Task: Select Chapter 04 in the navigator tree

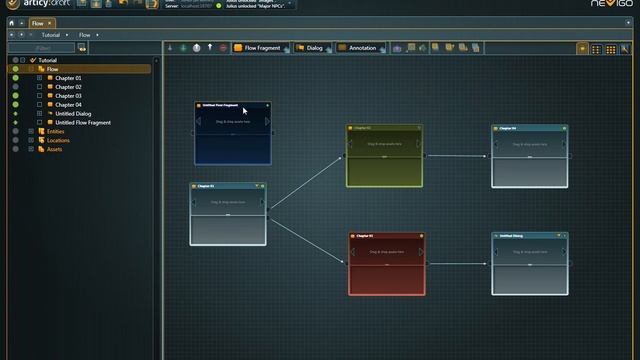Action: [68, 105]
